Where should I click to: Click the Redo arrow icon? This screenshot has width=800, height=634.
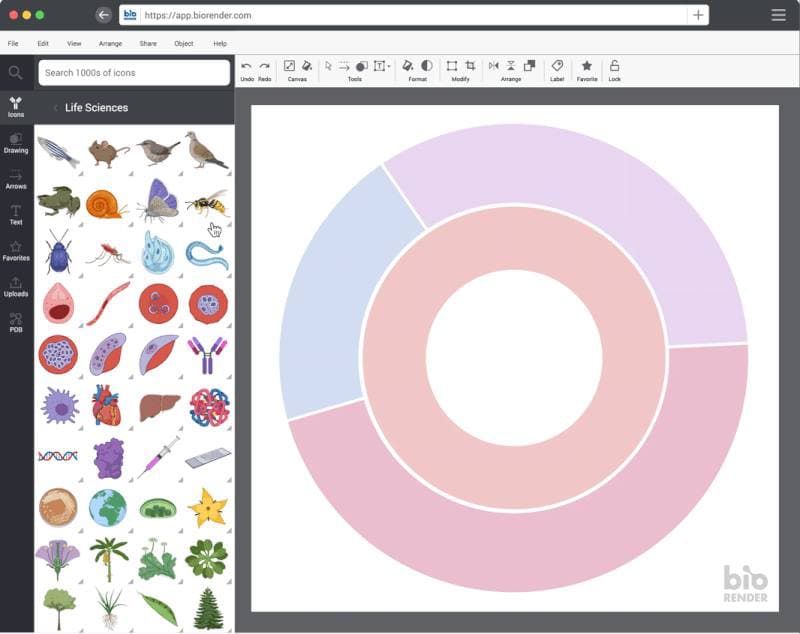264,66
